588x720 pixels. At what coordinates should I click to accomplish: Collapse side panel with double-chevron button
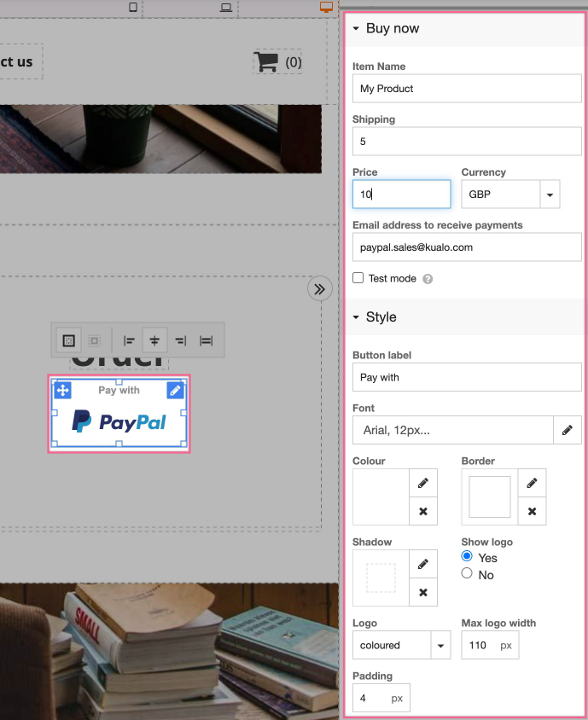click(320, 289)
